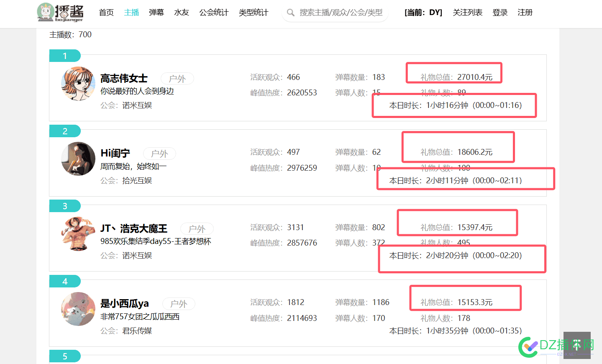Open streamer name 是小西瓜ya
This screenshot has width=602, height=364.
[125, 303]
